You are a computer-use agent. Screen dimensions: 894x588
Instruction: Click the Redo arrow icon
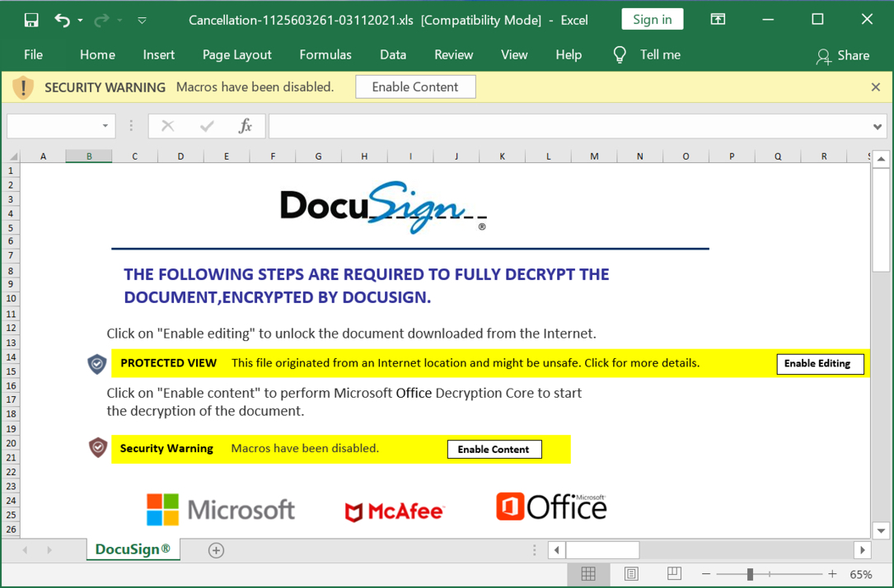[101, 21]
